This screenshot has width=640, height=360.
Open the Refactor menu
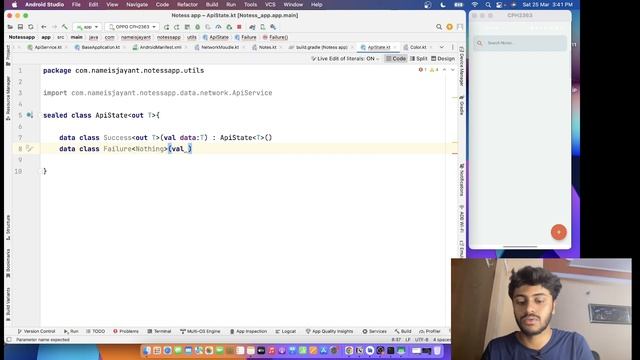(187, 4)
